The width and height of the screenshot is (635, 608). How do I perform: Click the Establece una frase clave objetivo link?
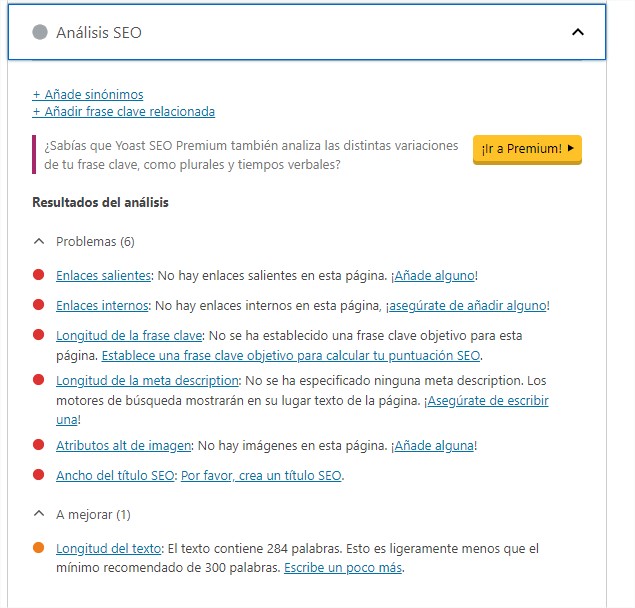(291, 355)
